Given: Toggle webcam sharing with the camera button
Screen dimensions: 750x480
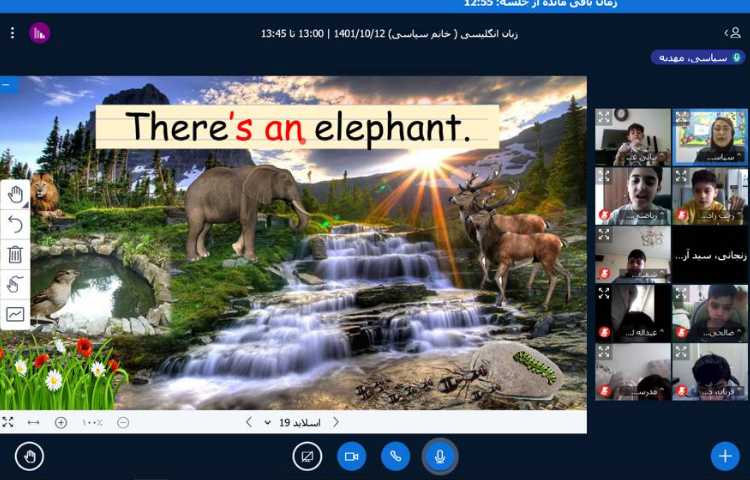Looking at the screenshot, I should pos(351,456).
